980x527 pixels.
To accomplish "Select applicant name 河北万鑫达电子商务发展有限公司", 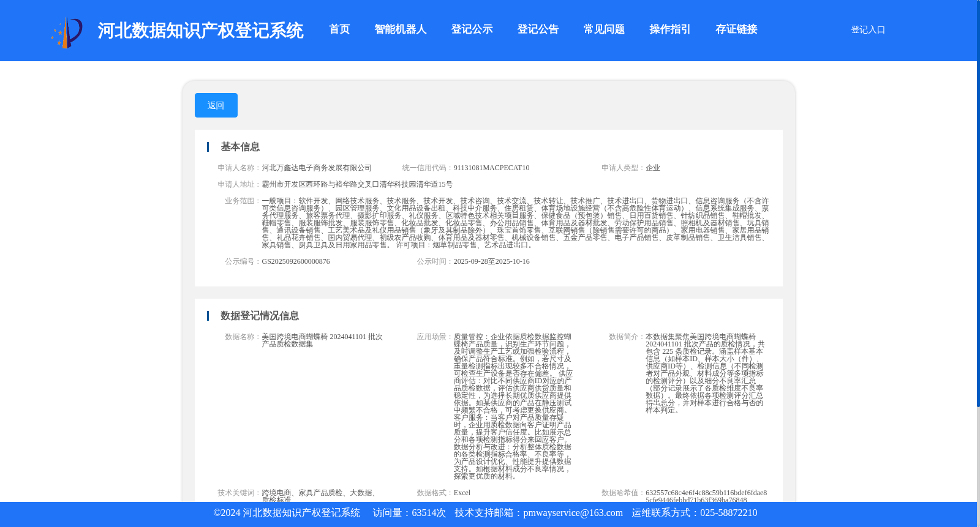I will 317,168.
